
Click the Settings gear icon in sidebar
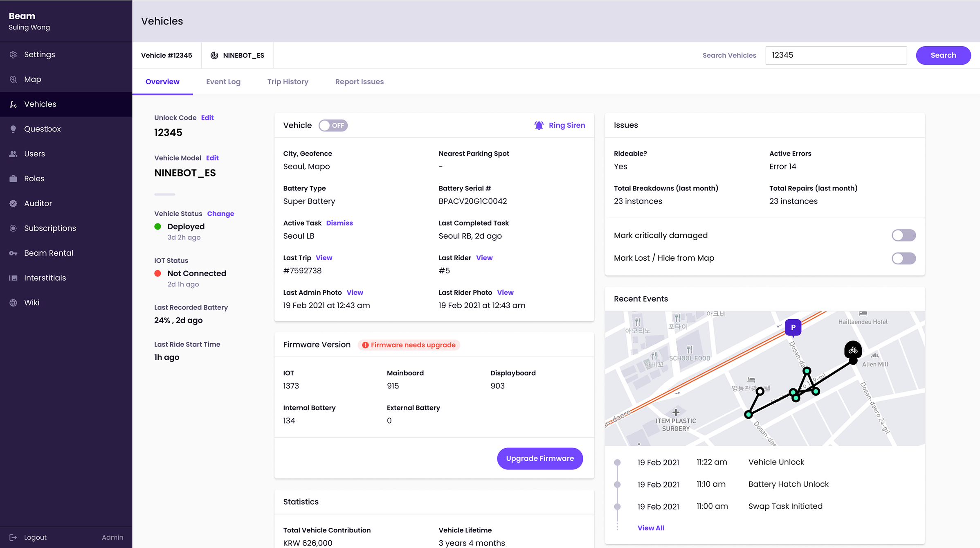click(x=13, y=54)
